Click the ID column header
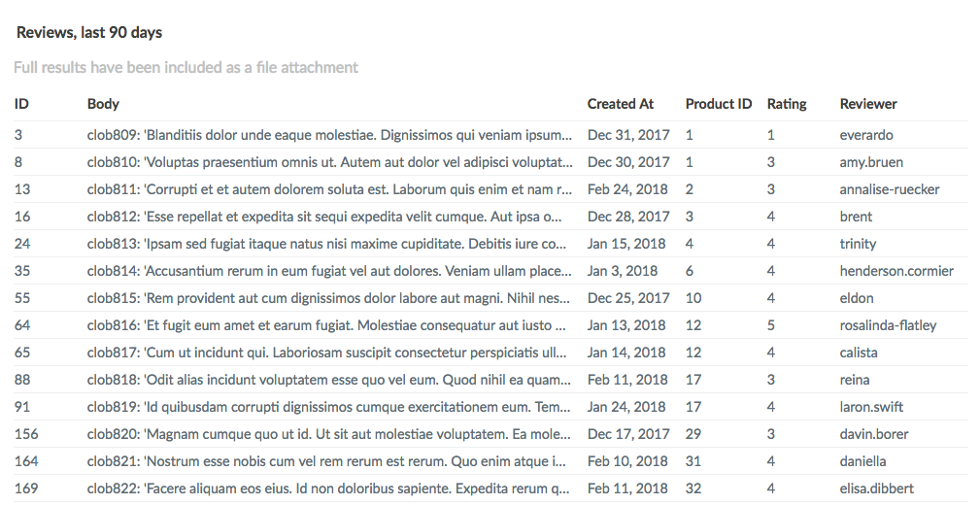980x505 pixels. 21,104
